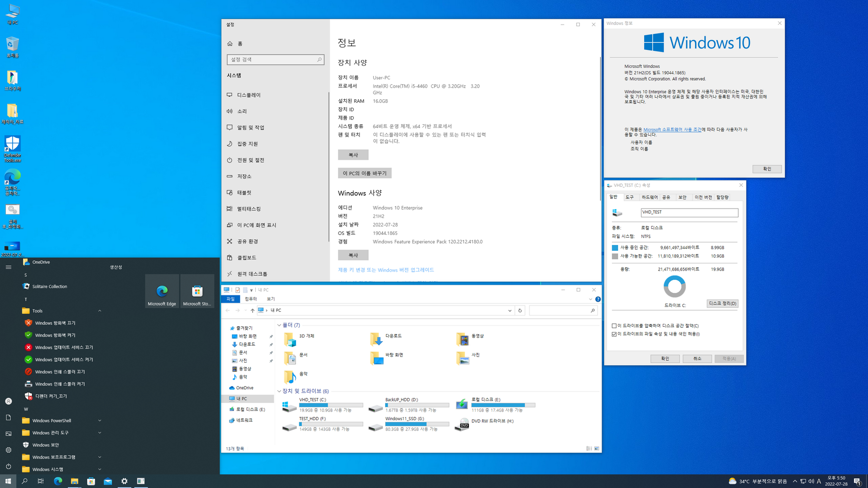
Task: Click the drive label VHD_TEST text field
Action: (689, 213)
